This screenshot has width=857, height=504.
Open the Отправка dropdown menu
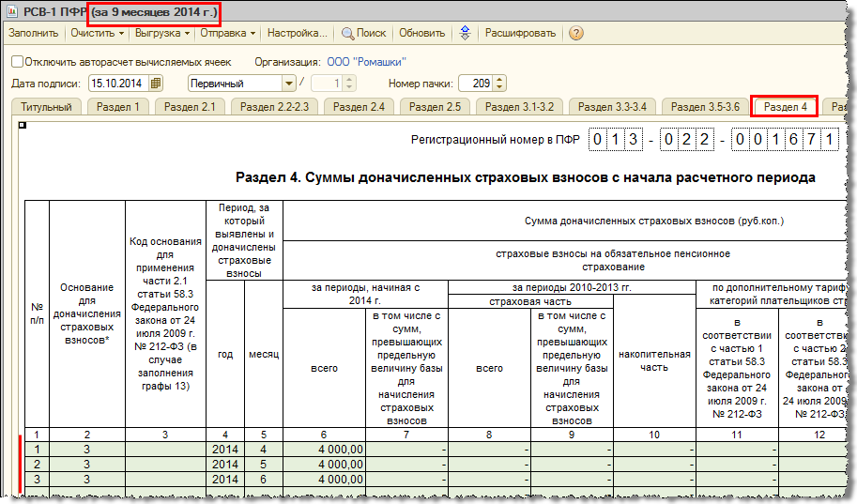pyautogui.click(x=228, y=33)
